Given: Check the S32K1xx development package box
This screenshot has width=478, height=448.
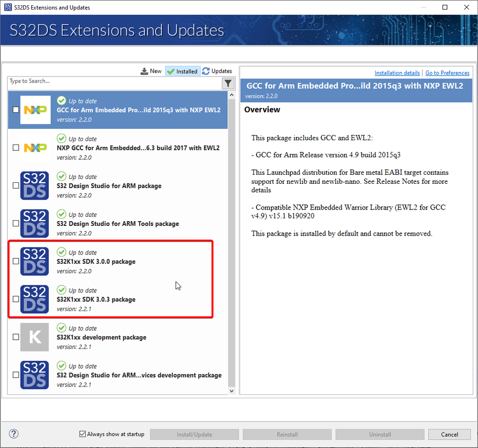Looking at the screenshot, I should [16, 337].
